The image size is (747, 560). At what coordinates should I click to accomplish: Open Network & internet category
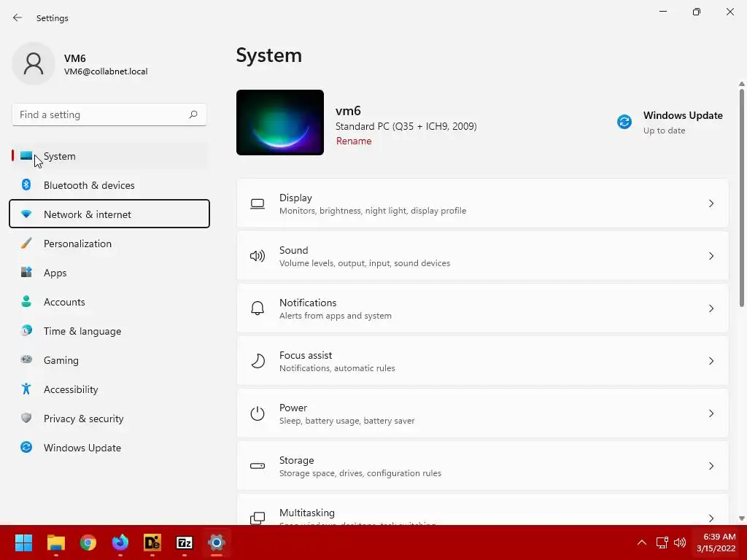pyautogui.click(x=109, y=214)
